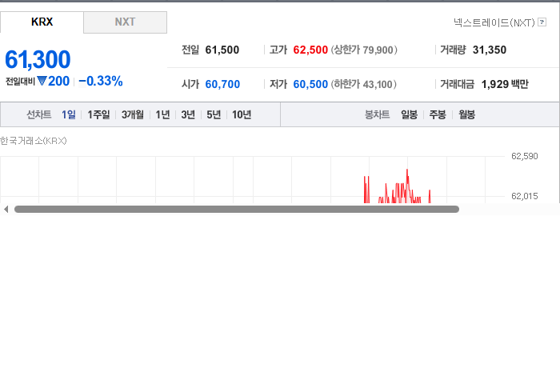Click the change rate -0.33%
The image size is (560, 392).
[101, 81]
